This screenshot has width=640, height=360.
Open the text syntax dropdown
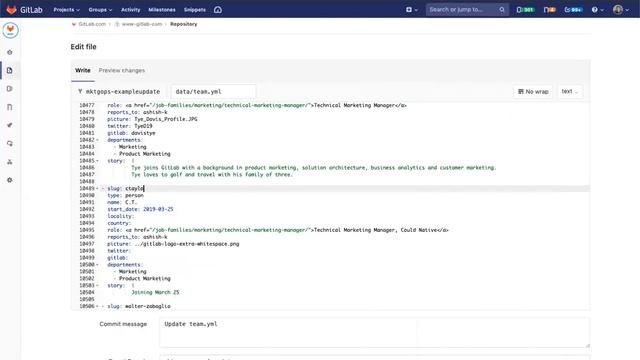point(569,91)
